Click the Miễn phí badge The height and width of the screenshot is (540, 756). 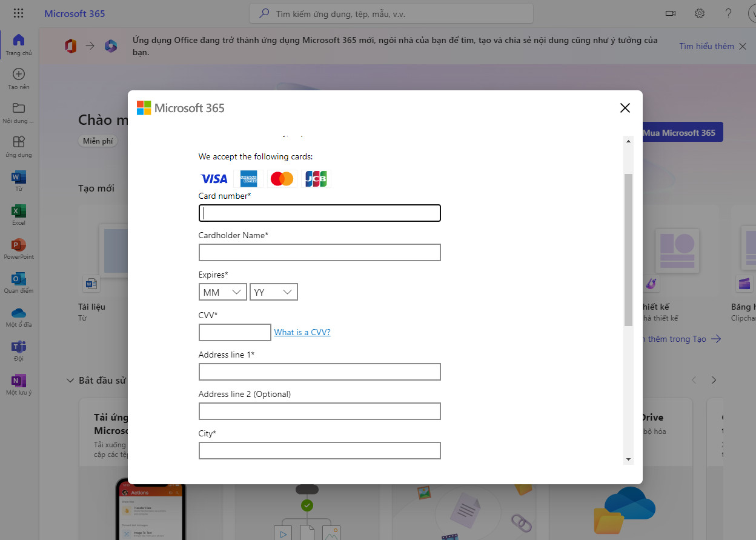[98, 141]
